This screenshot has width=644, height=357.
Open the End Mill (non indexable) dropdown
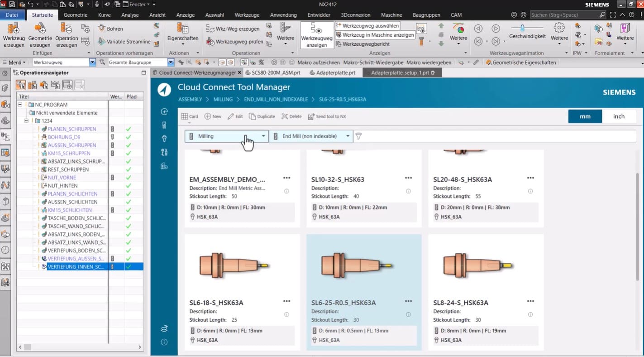click(311, 136)
